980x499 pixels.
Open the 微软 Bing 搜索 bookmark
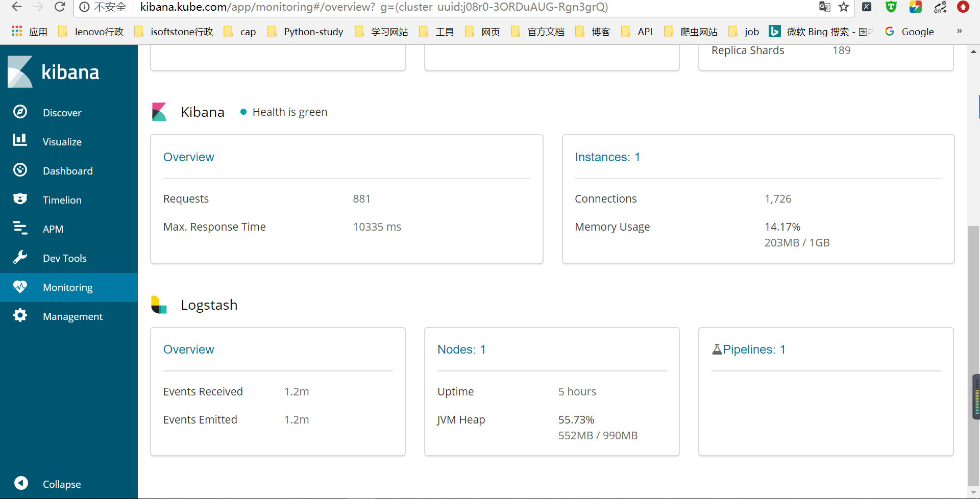(x=820, y=32)
